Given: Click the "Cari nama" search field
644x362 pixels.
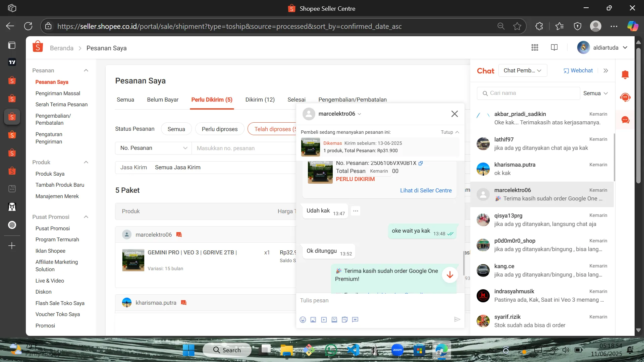Looking at the screenshot, I should pos(529,93).
